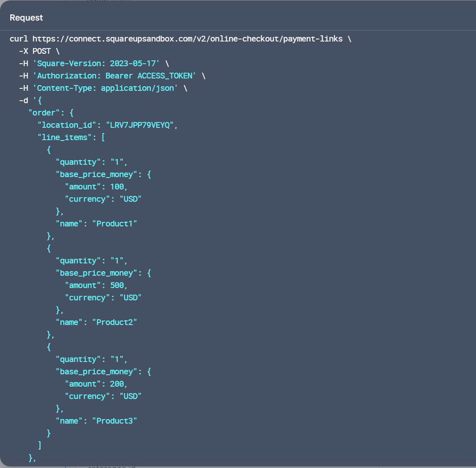Click the -d data flag
This screenshot has height=468, width=476.
(x=23, y=100)
